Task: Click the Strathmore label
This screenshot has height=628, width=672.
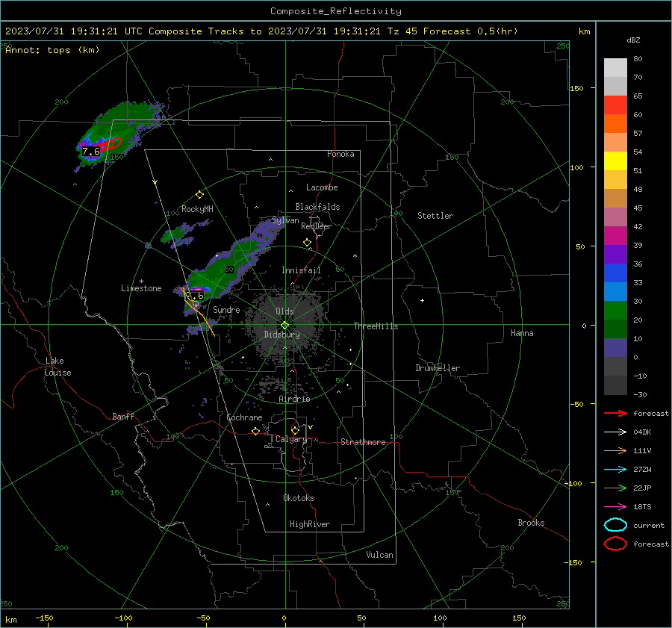Action: [363, 442]
